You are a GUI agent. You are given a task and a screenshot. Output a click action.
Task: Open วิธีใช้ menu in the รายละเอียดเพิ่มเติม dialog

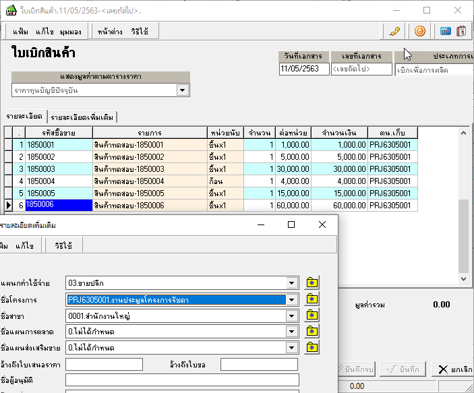pyautogui.click(x=63, y=246)
